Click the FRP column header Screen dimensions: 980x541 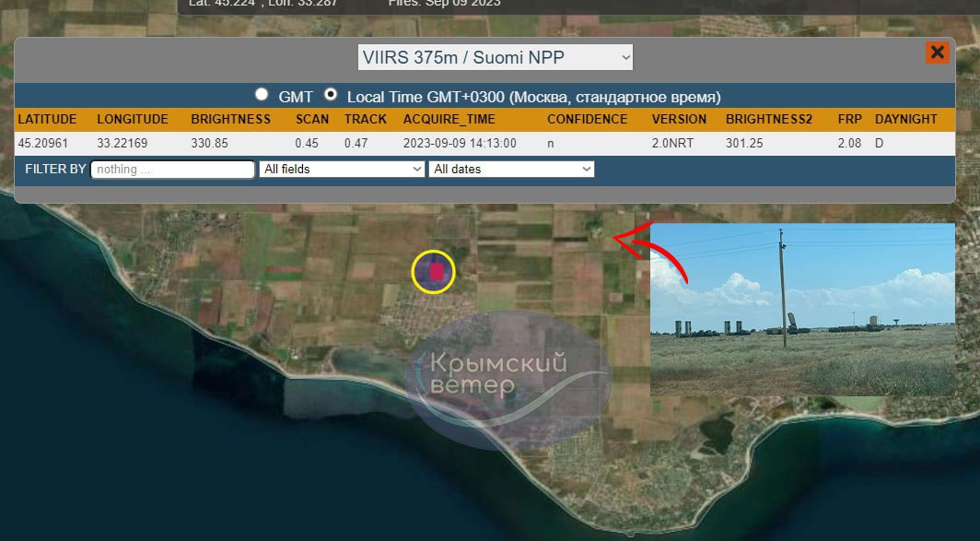click(x=850, y=120)
